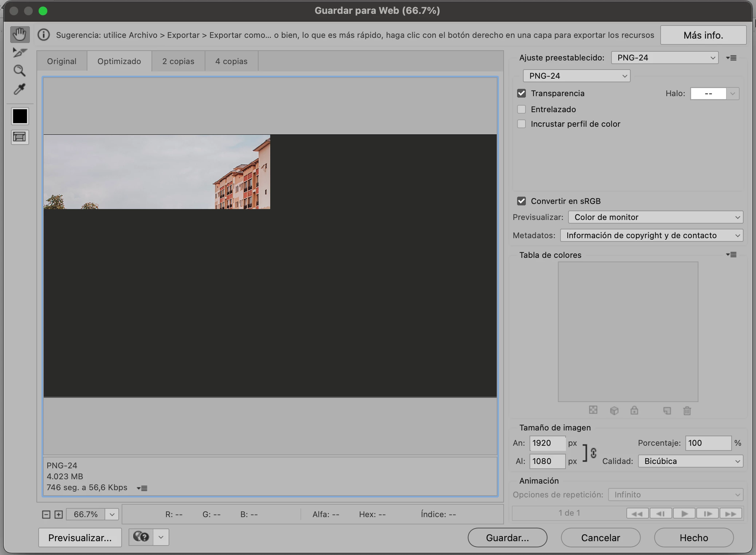Switch to the Original tab
Image resolution: width=756 pixels, height=555 pixels.
tap(62, 61)
